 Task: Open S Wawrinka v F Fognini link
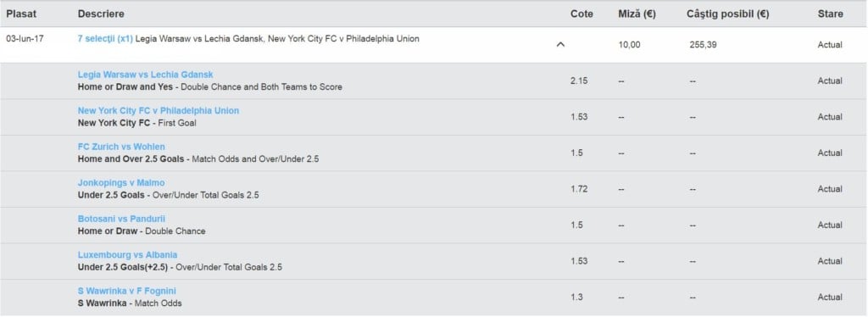(x=127, y=291)
